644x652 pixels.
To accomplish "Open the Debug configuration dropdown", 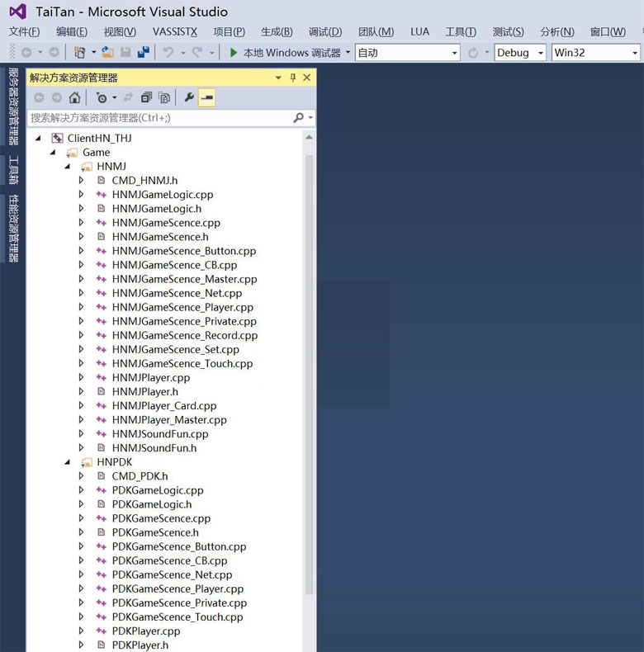I will [520, 52].
